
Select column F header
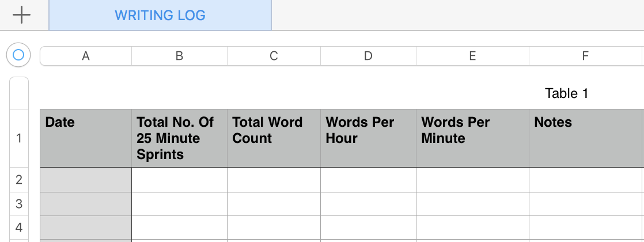[x=586, y=56]
